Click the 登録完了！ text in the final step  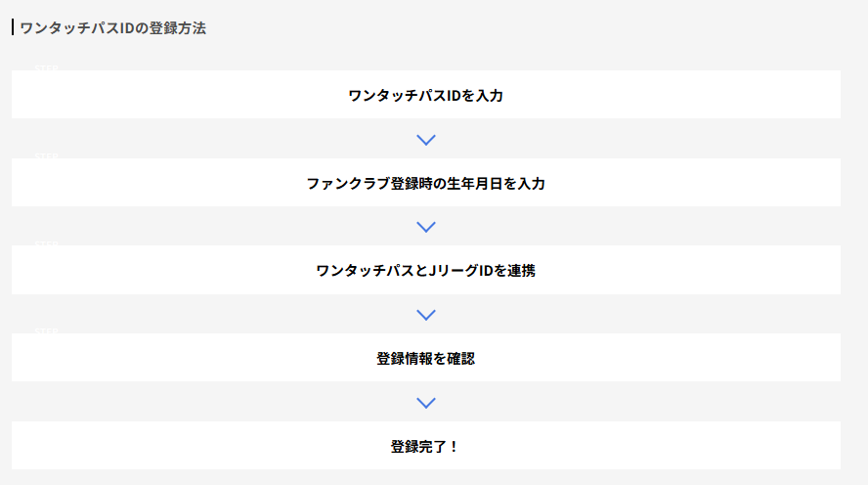click(x=425, y=447)
